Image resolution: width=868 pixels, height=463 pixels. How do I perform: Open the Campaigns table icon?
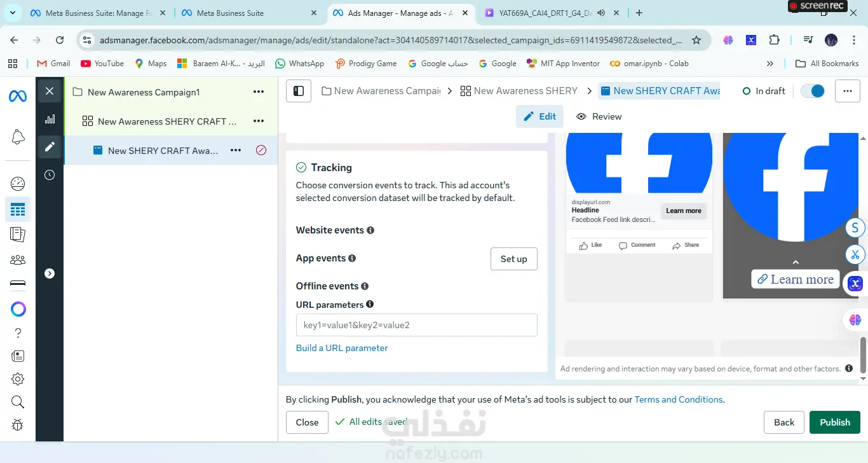coord(18,209)
